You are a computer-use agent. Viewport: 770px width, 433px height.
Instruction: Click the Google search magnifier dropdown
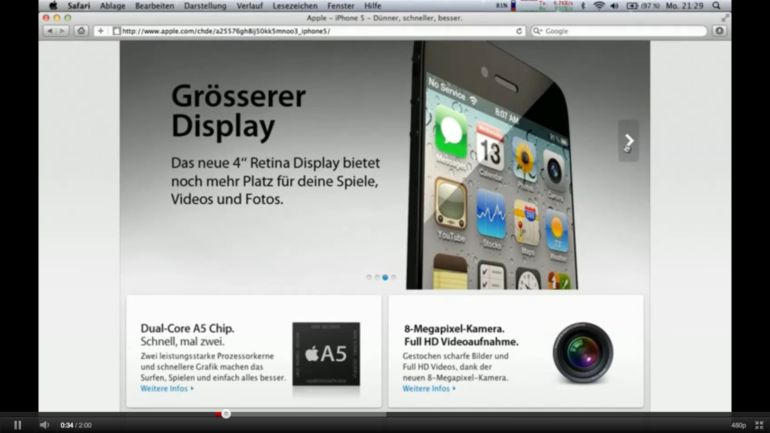pos(537,31)
